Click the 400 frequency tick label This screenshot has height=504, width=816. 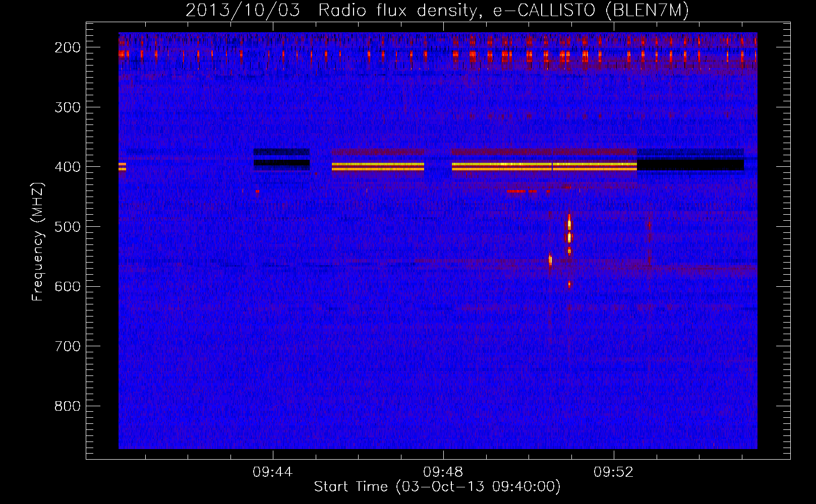[68, 167]
